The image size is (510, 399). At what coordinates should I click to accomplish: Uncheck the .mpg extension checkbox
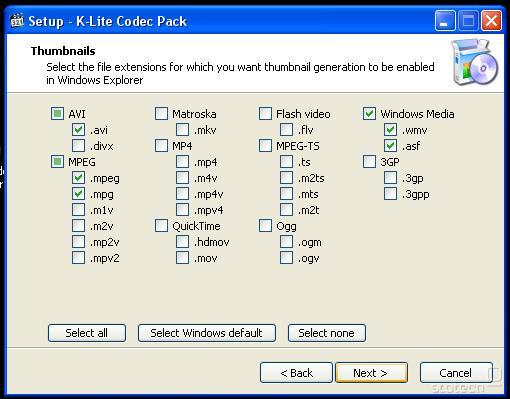click(x=79, y=194)
